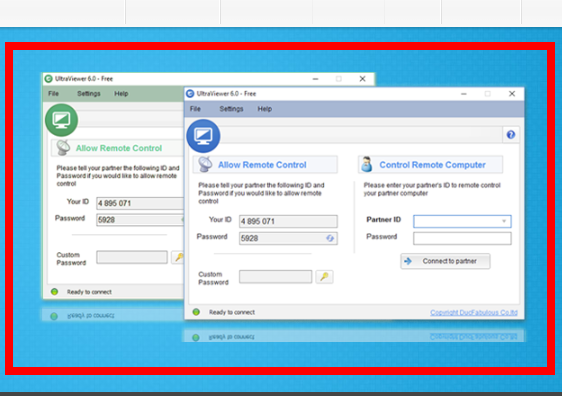This screenshot has width=562, height=409.
Task: Click the Connect to partner button
Action: click(445, 261)
